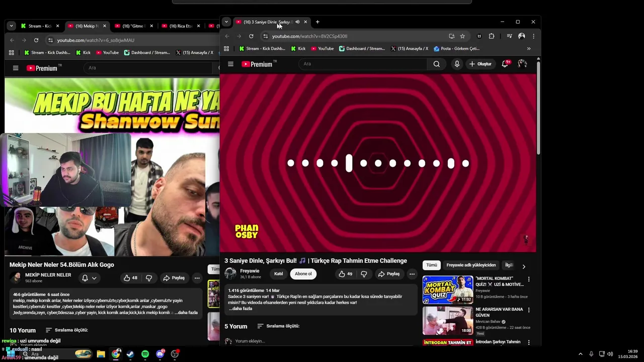This screenshot has width=644, height=362.
Task: Open more actions for the Freyawie video
Action: point(412,274)
